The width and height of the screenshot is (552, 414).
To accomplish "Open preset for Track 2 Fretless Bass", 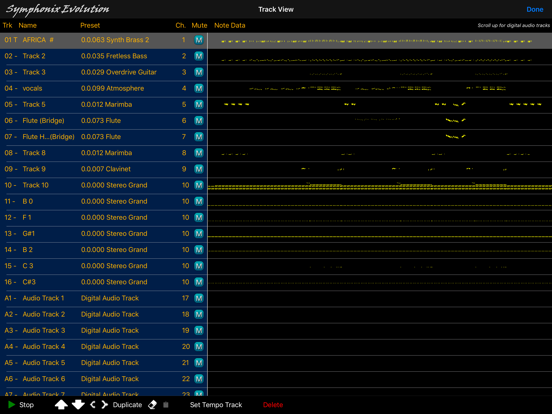I will tap(114, 56).
